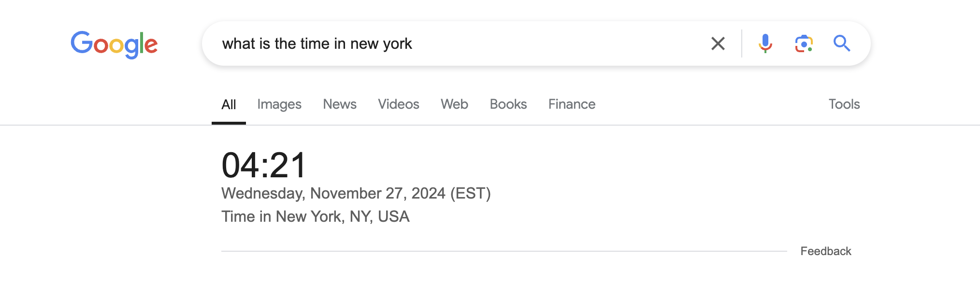The height and width of the screenshot is (286, 980).
Task: Click the 04:21 time display
Action: [x=264, y=165]
